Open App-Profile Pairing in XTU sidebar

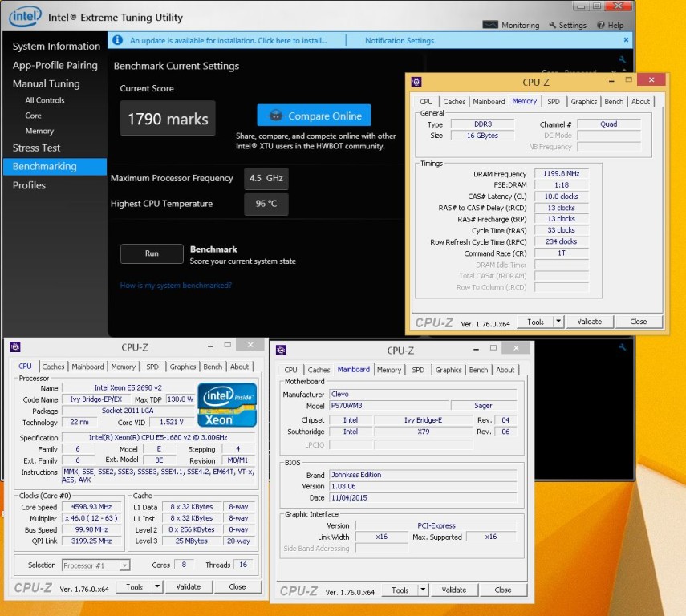(55, 65)
